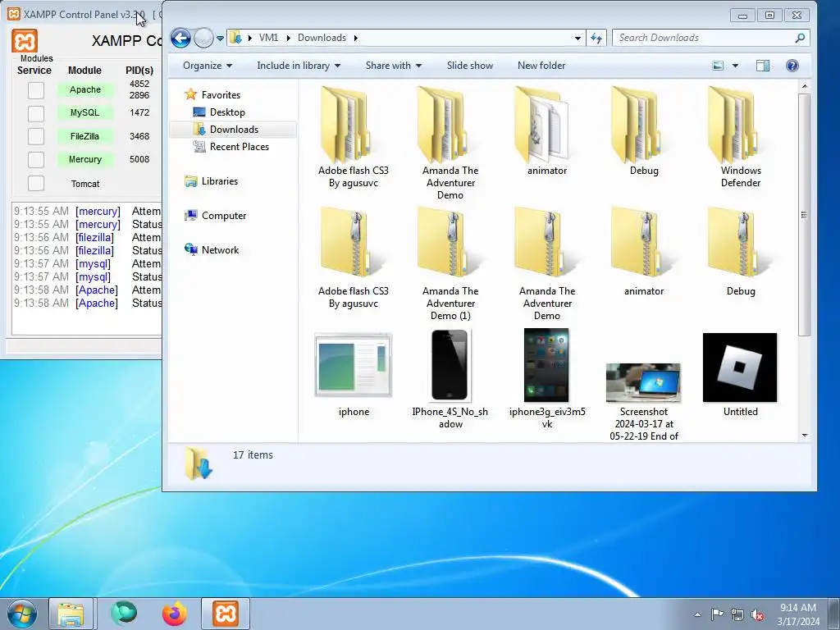Select the iphone image thumbnail
The width and height of the screenshot is (840, 630).
pyautogui.click(x=354, y=366)
